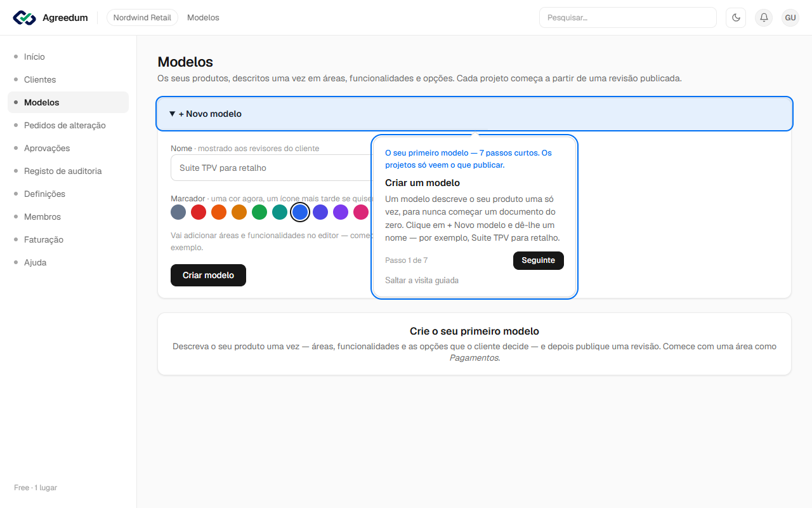Click the Modelos breadcrumb in top bar
Screen dimensions: 812x508
click(x=203, y=18)
